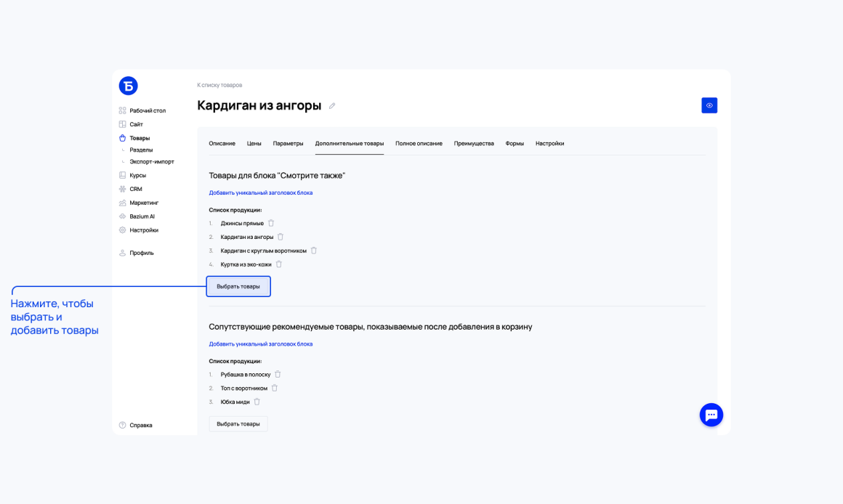
Task: Click the blue preview eye button
Action: [709, 105]
